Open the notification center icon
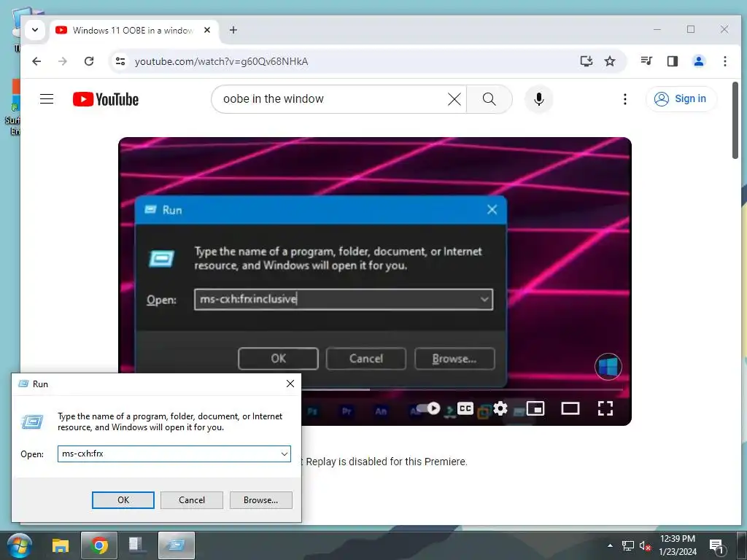The height and width of the screenshot is (560, 747). click(x=716, y=545)
